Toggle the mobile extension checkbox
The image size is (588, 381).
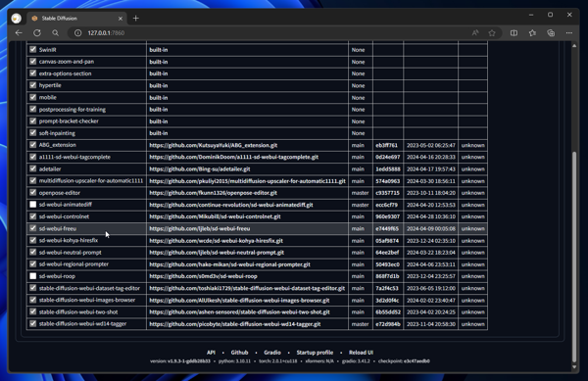tap(33, 97)
